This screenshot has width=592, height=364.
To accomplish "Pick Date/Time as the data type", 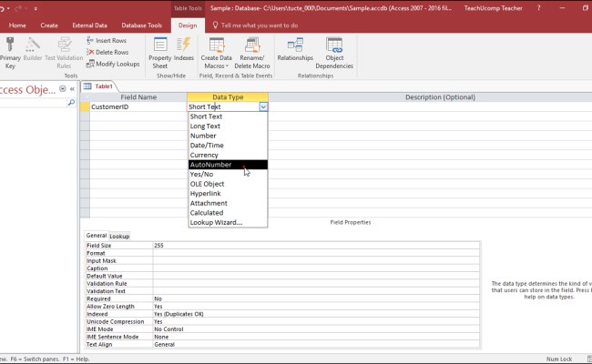I will (228, 146).
